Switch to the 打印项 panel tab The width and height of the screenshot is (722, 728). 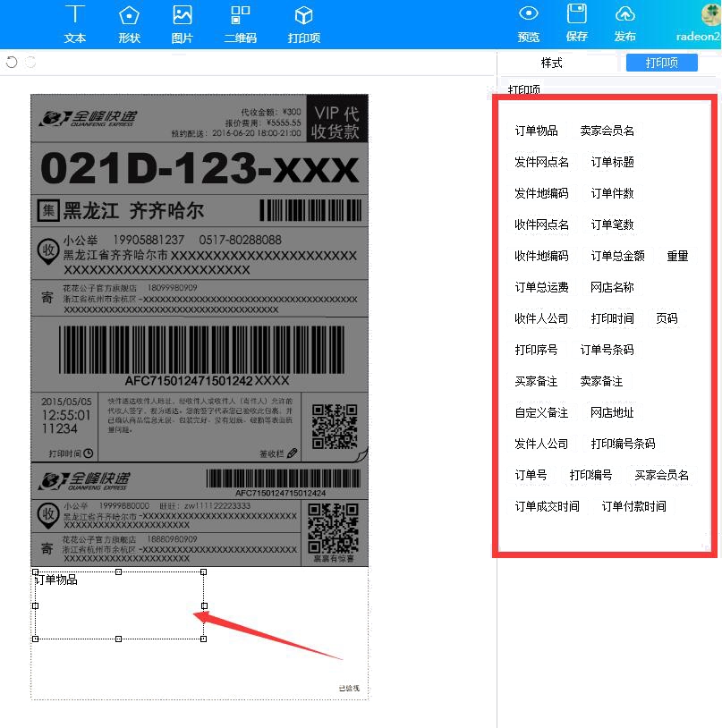(x=661, y=63)
